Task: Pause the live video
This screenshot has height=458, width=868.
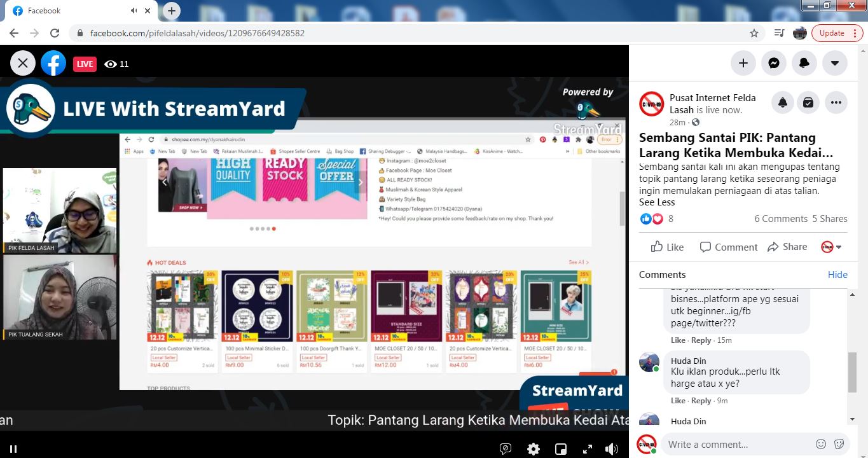Action: point(13,448)
